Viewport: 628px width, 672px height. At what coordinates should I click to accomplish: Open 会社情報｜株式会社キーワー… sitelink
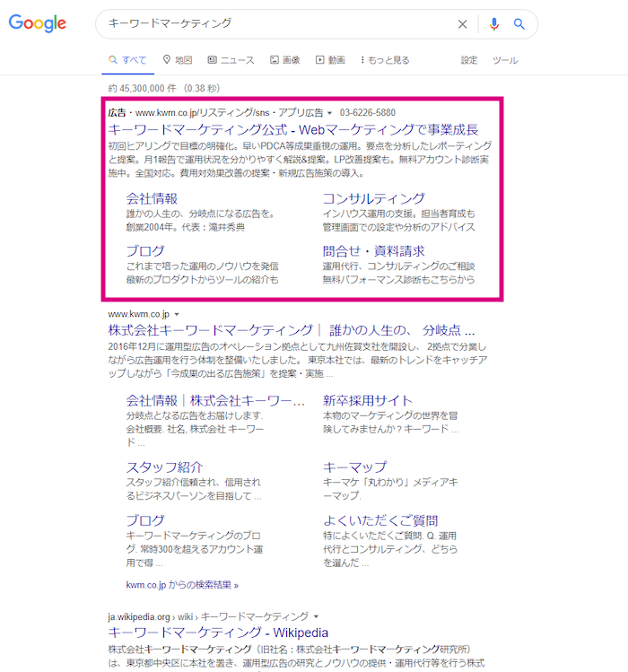pos(215,400)
